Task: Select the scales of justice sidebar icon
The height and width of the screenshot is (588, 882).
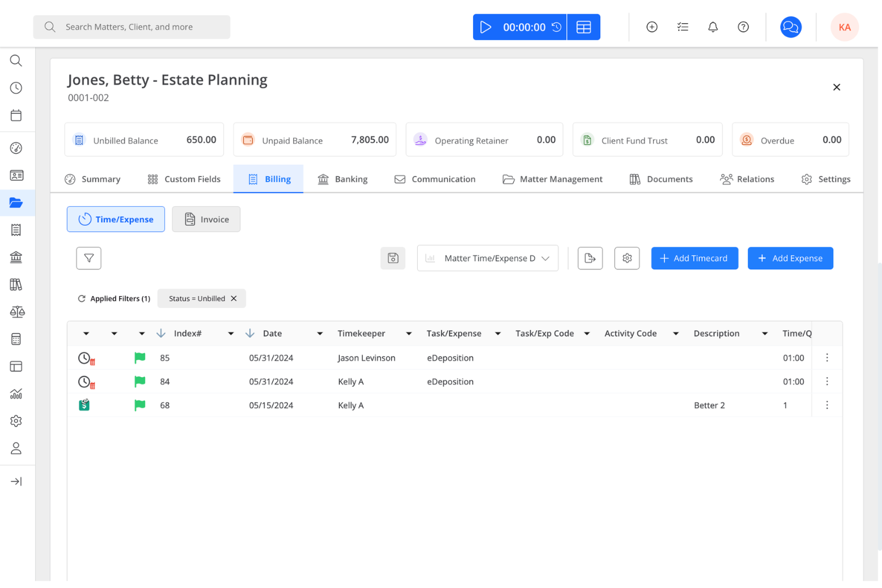Action: point(17,312)
